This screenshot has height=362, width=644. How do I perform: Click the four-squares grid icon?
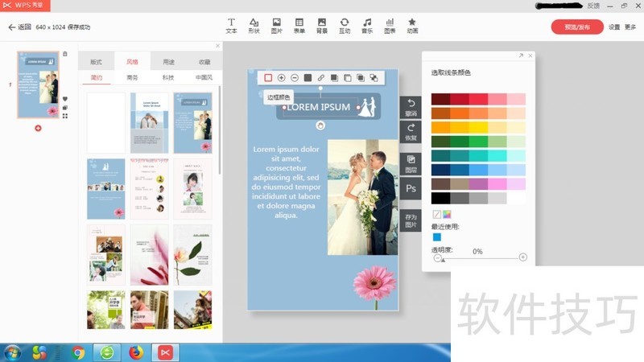[x=65, y=116]
